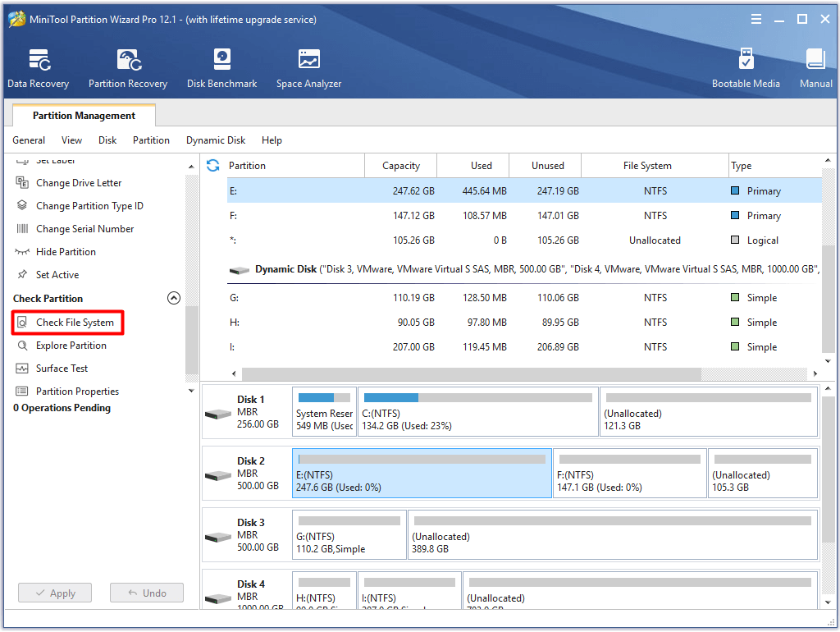840x632 pixels.
Task: Select F:(NTFS) block on Disk 2
Action: (630, 474)
